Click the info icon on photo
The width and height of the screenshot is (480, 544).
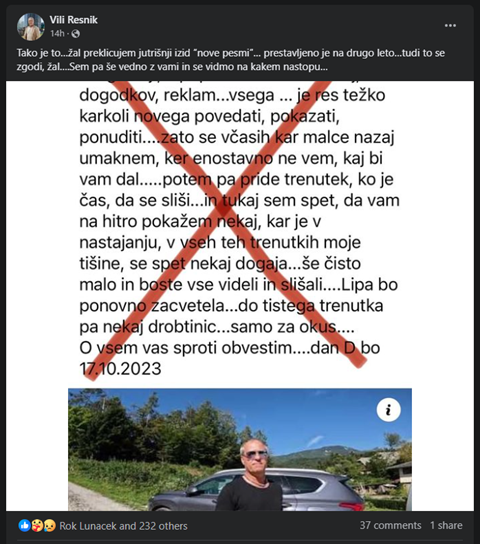pos(388,410)
